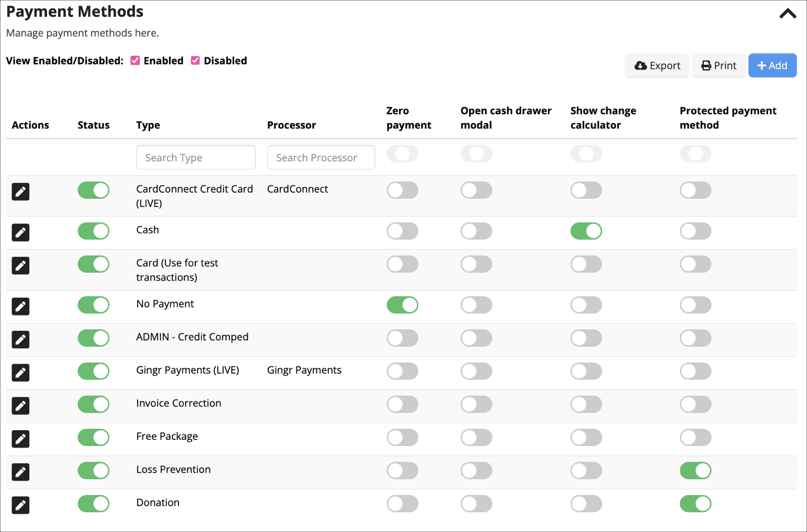Enable Open cash drawer modal for Cash
The height and width of the screenshot is (532, 807).
[x=476, y=231]
